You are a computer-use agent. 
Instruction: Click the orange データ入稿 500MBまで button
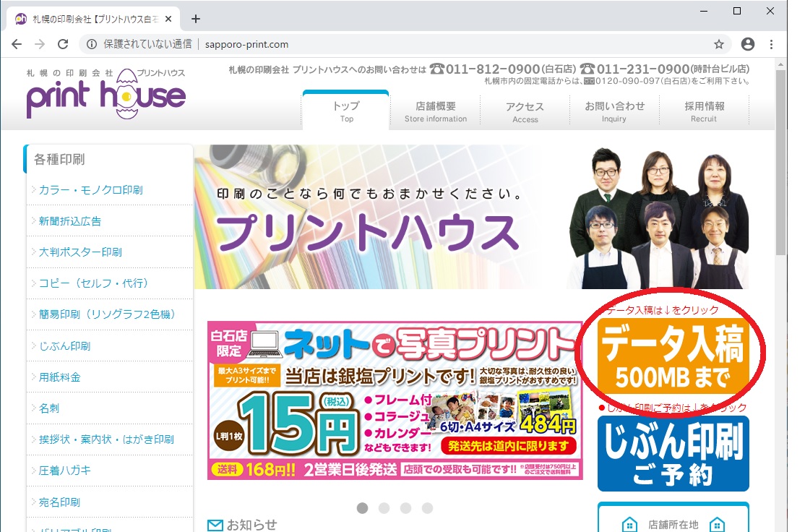pos(673,356)
